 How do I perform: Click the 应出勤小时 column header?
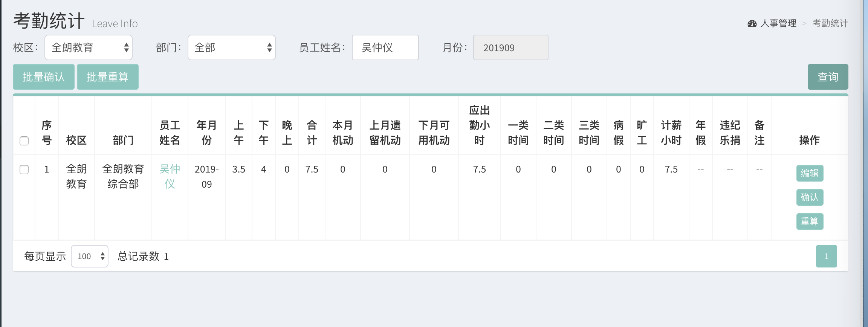[x=479, y=125]
